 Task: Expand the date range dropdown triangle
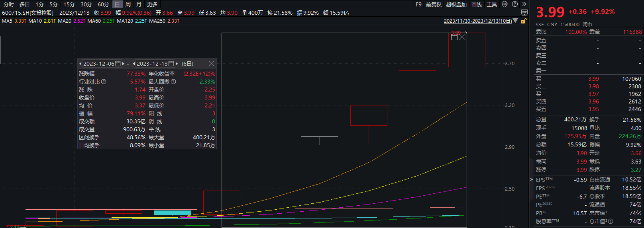coord(515,21)
